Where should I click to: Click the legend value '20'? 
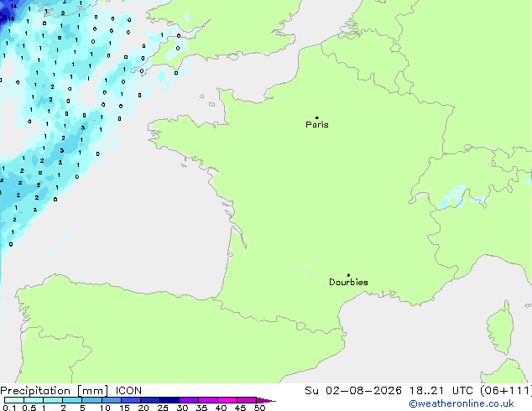click(143, 408)
